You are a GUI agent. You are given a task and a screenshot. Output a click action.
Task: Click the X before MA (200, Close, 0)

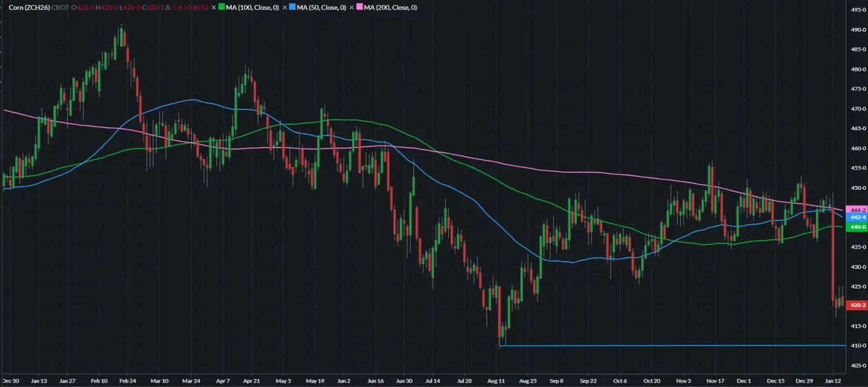(352, 7)
